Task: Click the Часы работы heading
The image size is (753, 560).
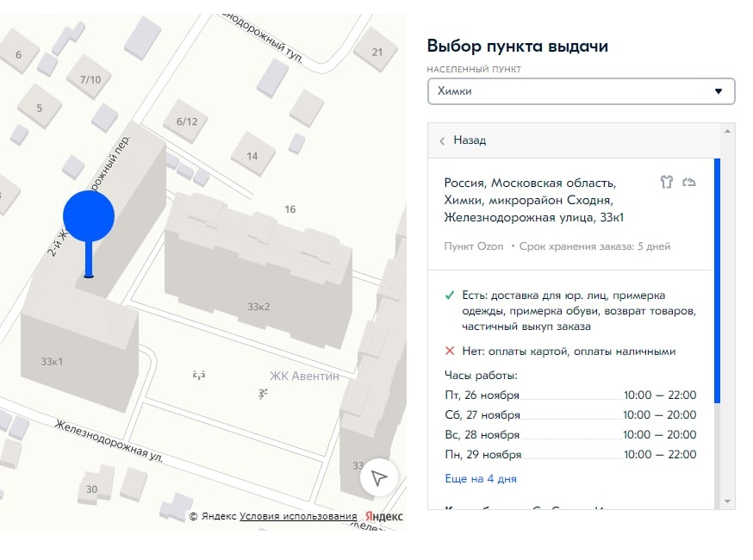Action: [x=481, y=376]
